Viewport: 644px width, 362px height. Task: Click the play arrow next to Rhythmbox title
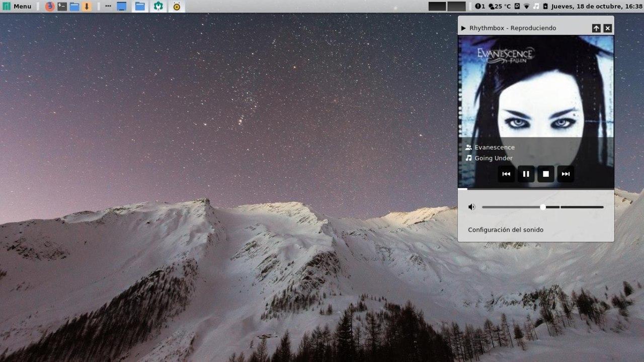tap(463, 28)
